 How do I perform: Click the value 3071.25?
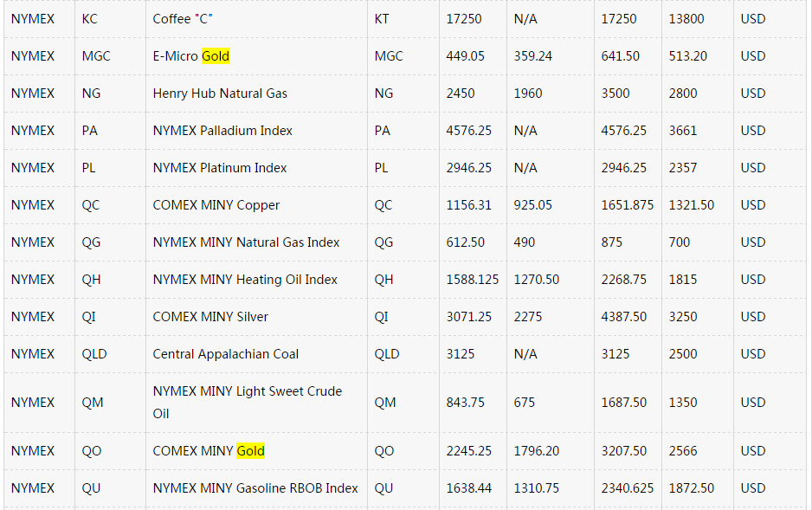click(468, 318)
